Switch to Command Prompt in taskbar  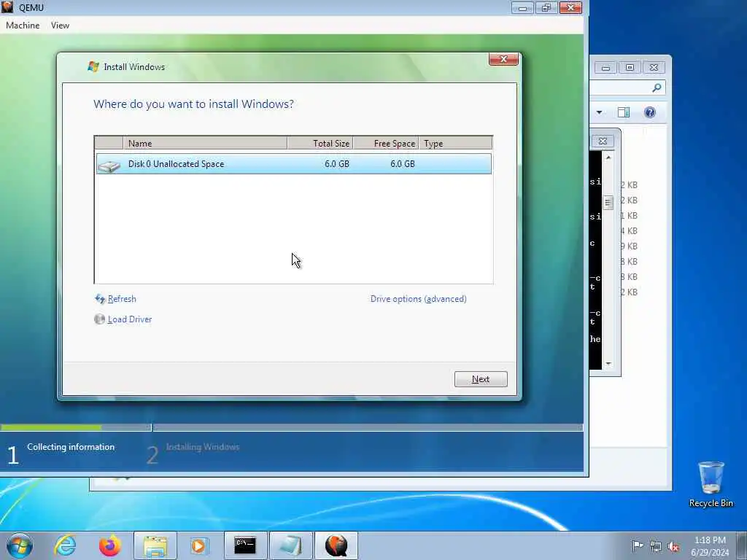245,545
